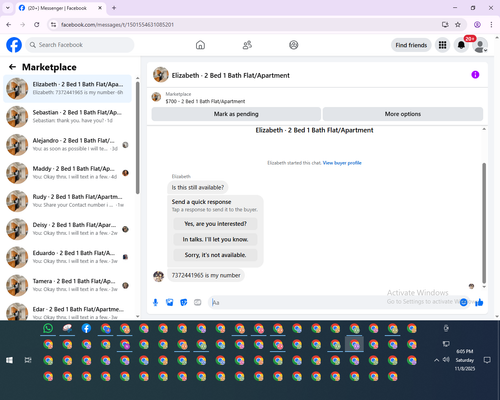This screenshot has width=500, height=400.
Task: Reload the page
Action: (x=37, y=24)
